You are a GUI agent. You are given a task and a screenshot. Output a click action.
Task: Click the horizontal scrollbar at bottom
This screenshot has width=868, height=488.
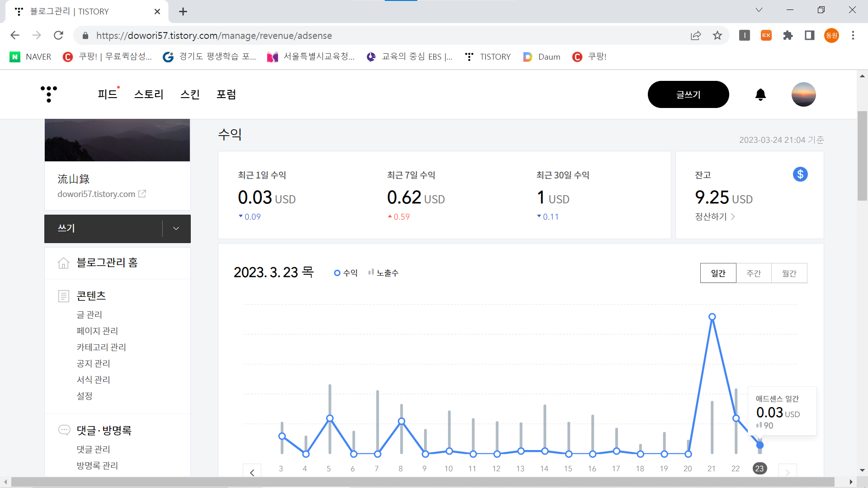point(422,482)
